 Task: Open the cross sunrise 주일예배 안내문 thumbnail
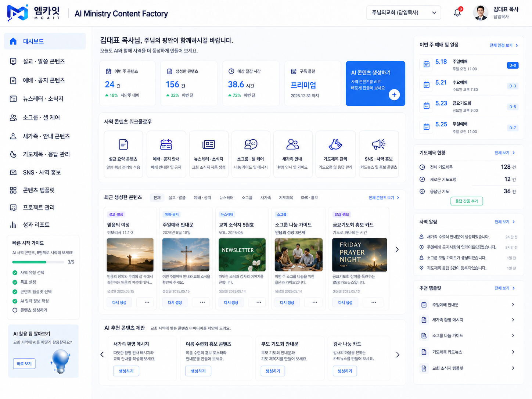[x=186, y=255]
